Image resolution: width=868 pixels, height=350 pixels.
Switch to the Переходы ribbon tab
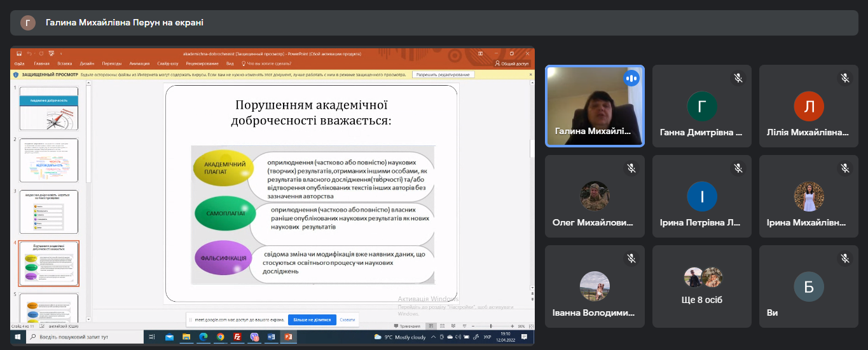point(112,64)
